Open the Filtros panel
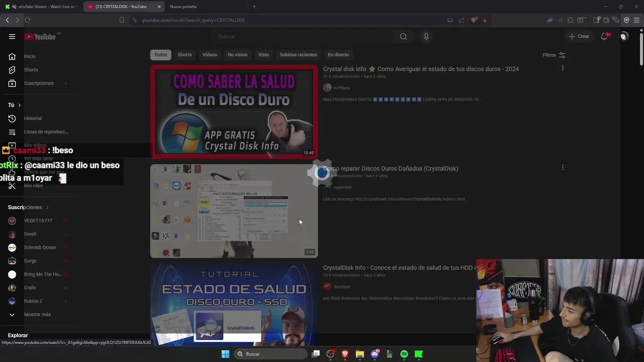This screenshot has height=362, width=644. coord(554,55)
